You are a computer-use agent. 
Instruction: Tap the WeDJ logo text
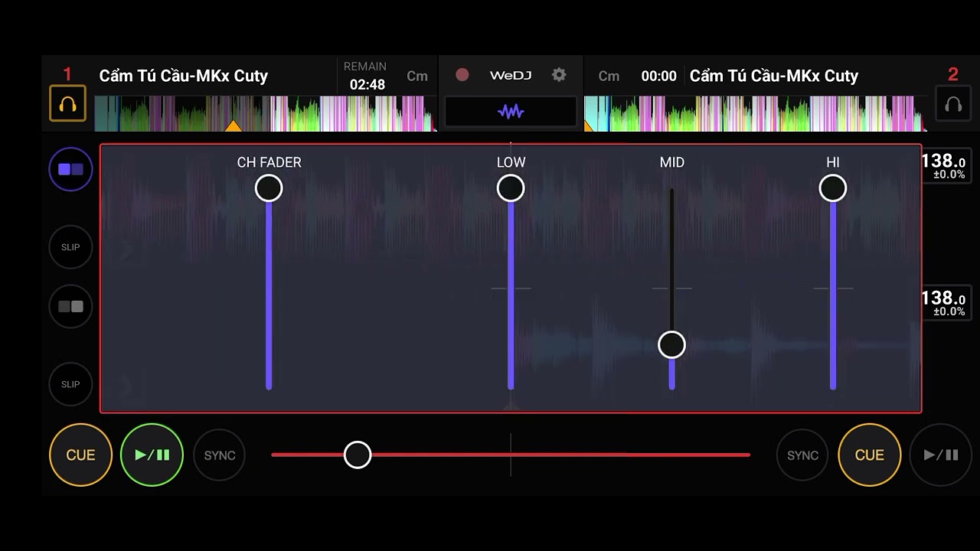click(x=511, y=75)
